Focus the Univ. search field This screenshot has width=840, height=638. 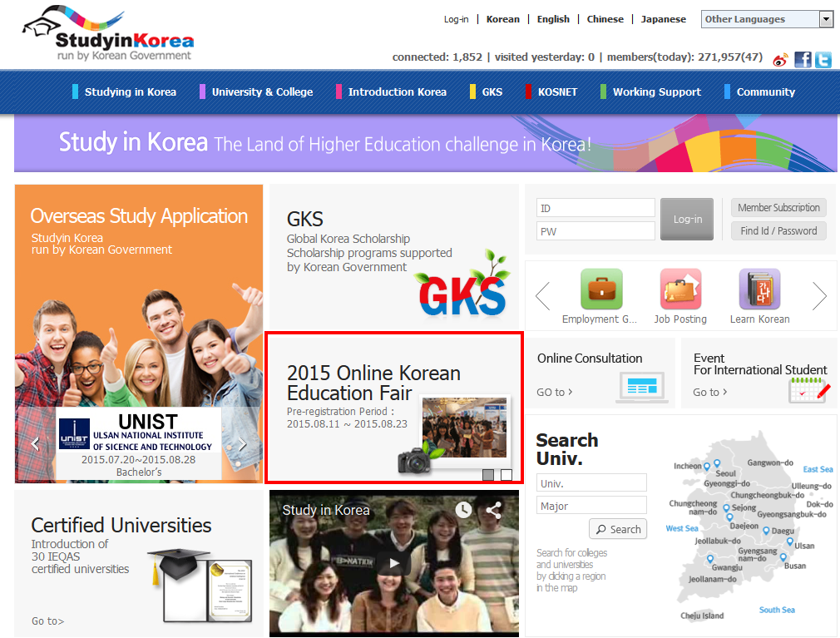click(x=591, y=482)
